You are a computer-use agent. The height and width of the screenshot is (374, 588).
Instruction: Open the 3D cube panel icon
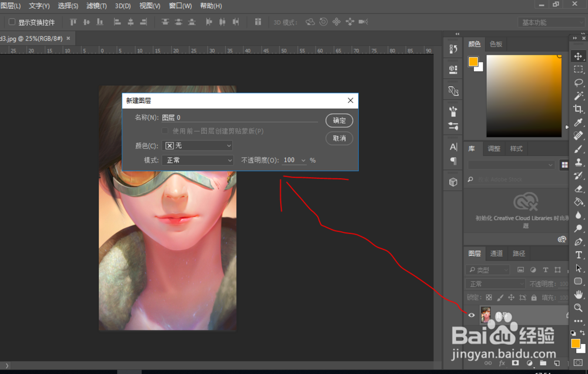click(x=453, y=182)
